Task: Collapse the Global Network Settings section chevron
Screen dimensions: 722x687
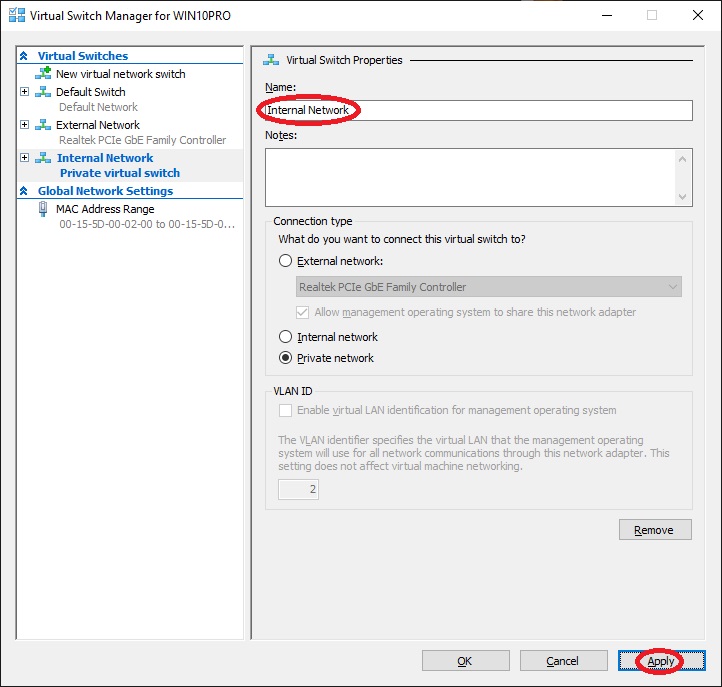Action: tap(24, 191)
